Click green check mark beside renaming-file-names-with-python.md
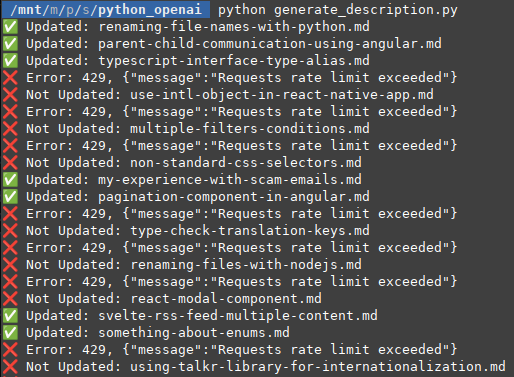This screenshot has width=514, height=377. click(x=10, y=27)
